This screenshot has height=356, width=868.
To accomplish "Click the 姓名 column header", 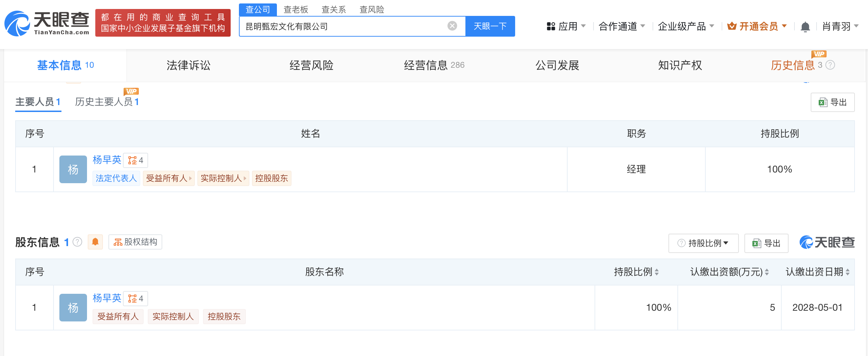I will [x=310, y=134].
